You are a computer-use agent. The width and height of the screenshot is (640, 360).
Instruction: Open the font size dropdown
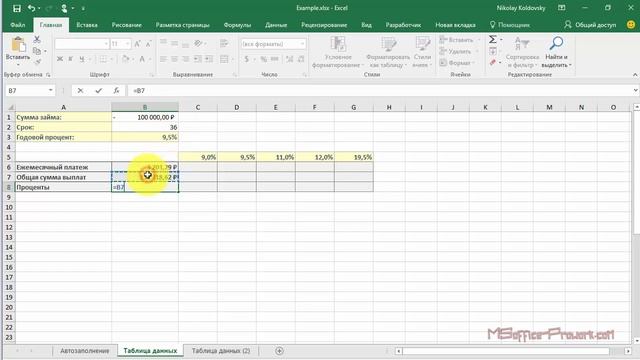tap(128, 44)
